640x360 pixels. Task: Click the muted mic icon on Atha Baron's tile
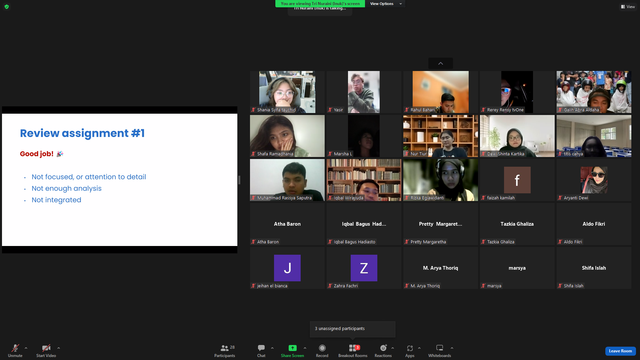(x=253, y=242)
